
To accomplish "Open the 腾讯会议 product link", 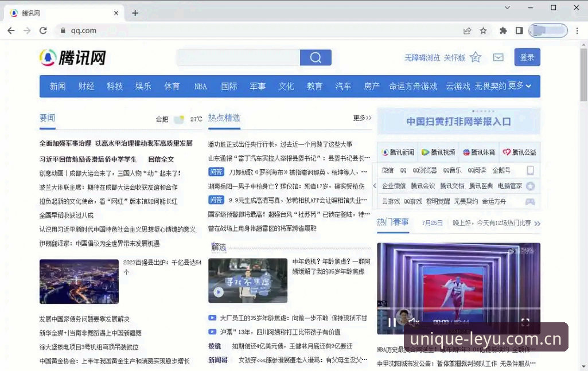I will 423,186.
